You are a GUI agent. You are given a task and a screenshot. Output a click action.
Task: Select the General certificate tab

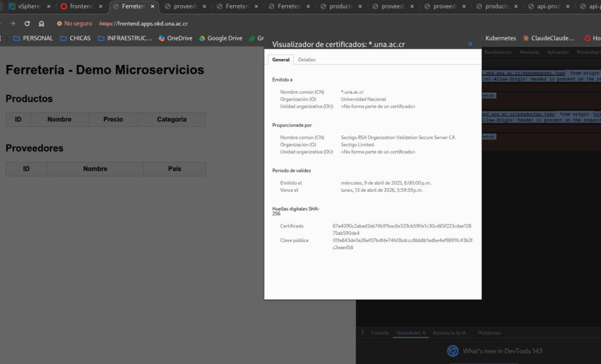point(281,60)
